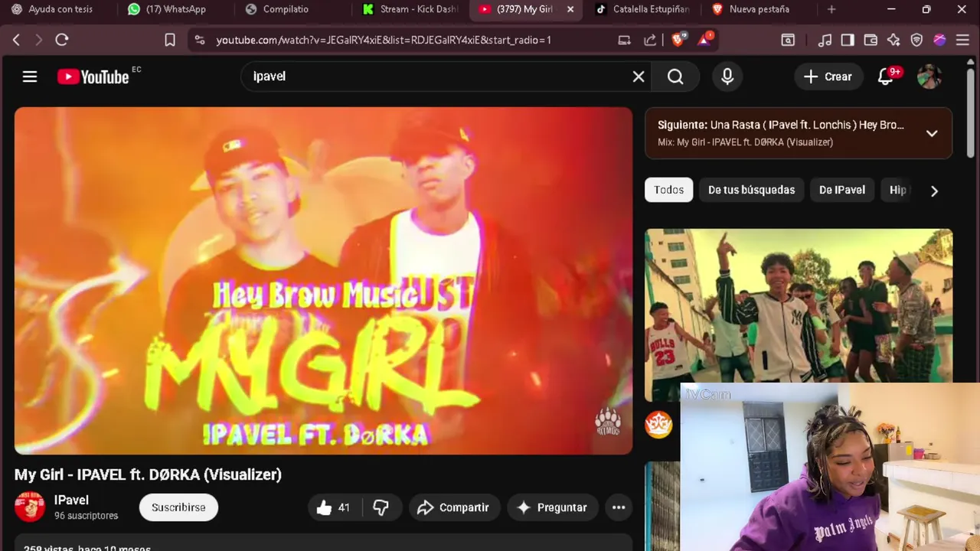Select the Todos filter chip
The height and width of the screenshot is (551, 980).
pyautogui.click(x=668, y=190)
